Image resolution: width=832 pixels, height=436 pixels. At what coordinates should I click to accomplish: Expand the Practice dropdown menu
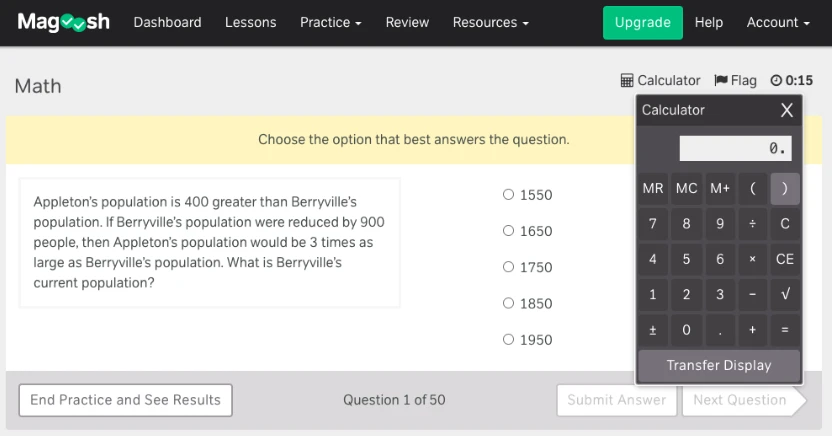[330, 22]
